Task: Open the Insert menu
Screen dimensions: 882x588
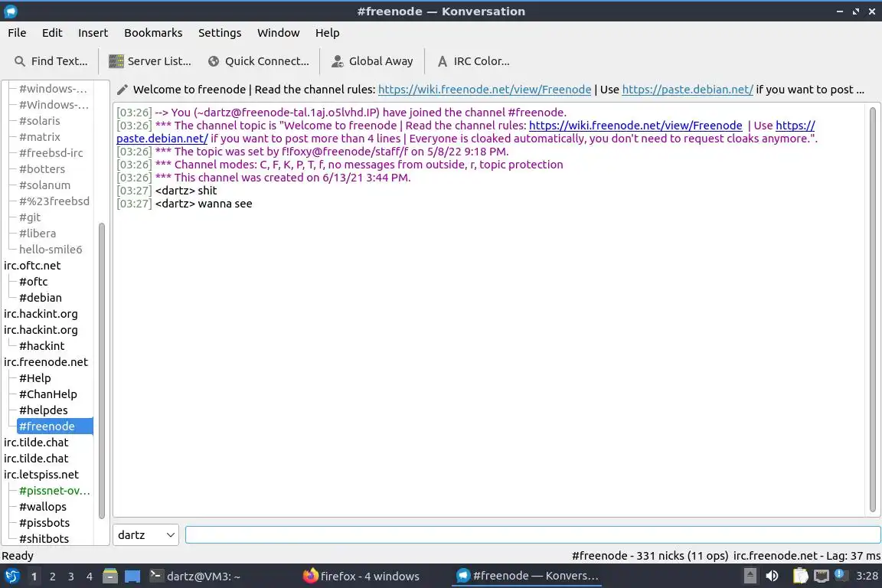Action: pos(93,33)
